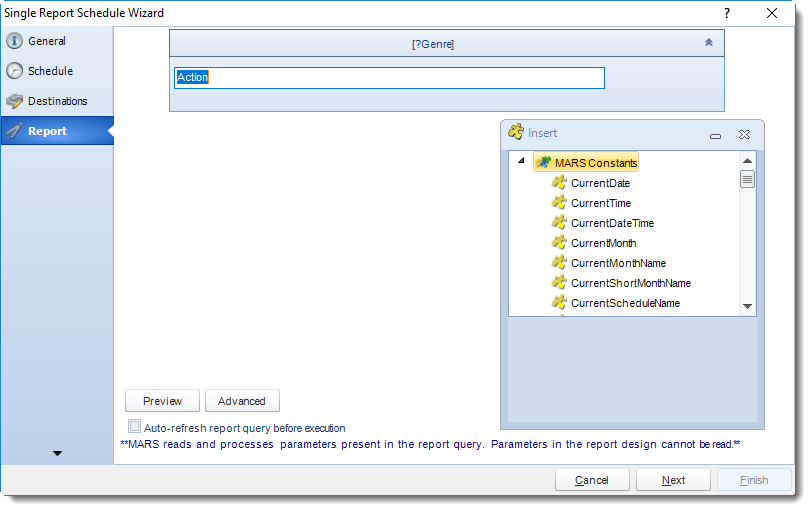The height and width of the screenshot is (511, 811).
Task: Select CurrentMonth constant
Action: tap(604, 243)
